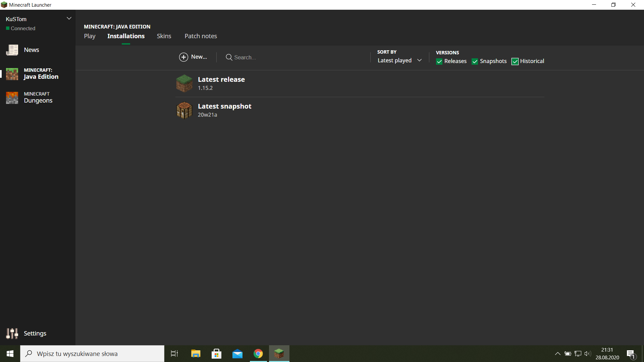Switch to the Skins tab
Viewport: 644px width, 362px height.
click(164, 36)
